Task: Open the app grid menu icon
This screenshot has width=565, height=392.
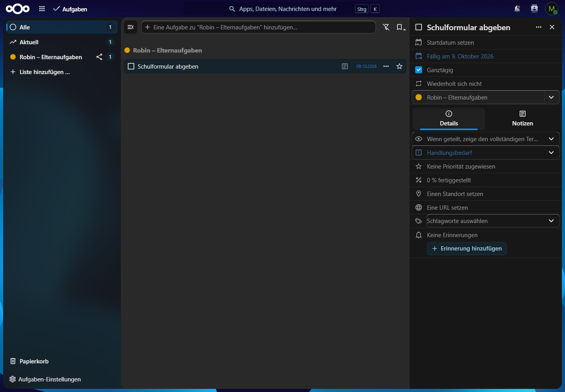Action: pos(42,9)
